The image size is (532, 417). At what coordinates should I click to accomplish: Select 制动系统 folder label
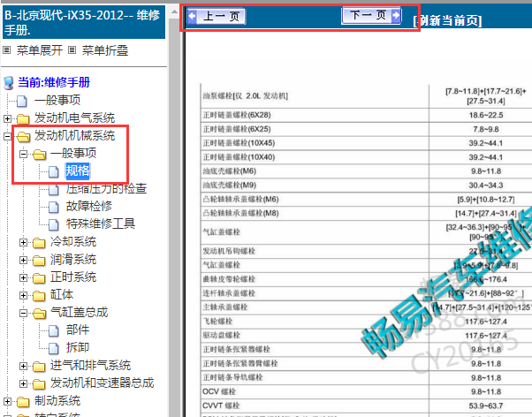(57, 401)
